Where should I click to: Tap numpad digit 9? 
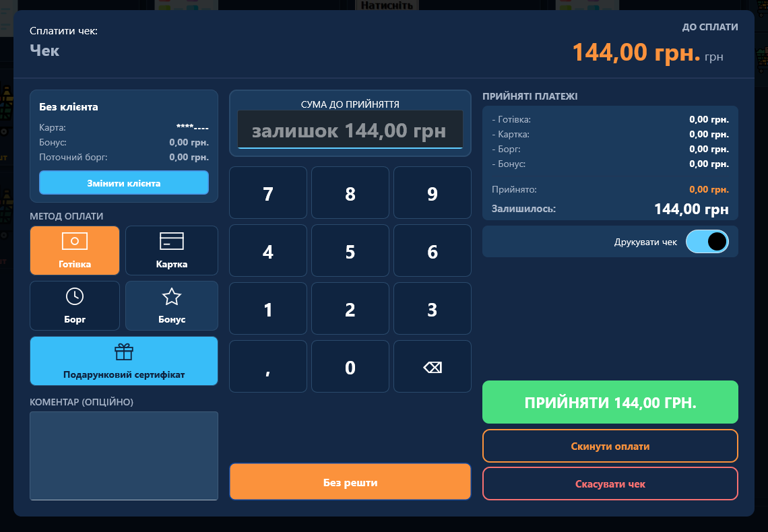(433, 193)
